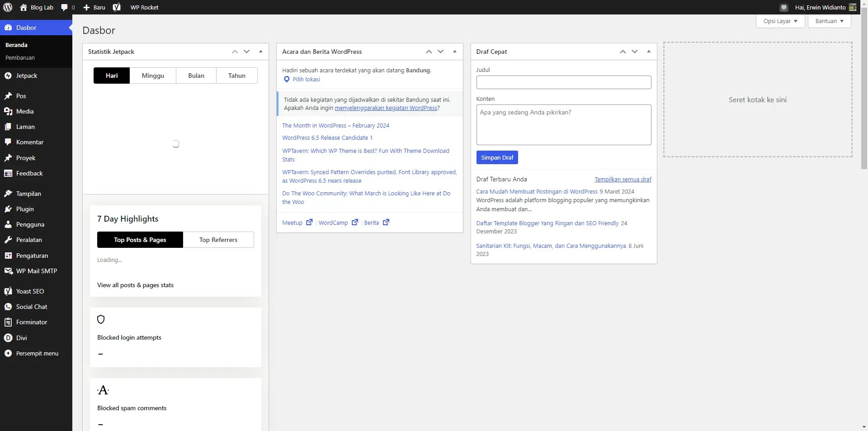Open the Pengguna user icon

8,224
